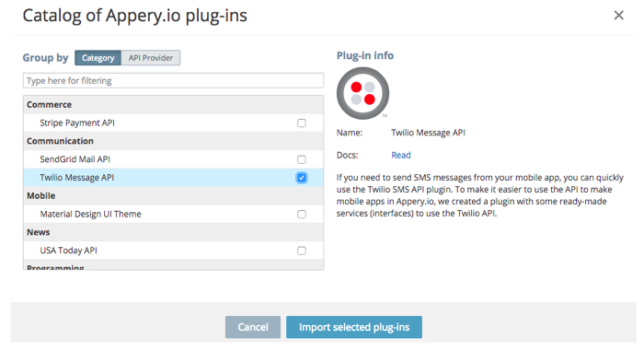
Task: Uncheck the Twilio Message API checkbox
Action: point(302,178)
